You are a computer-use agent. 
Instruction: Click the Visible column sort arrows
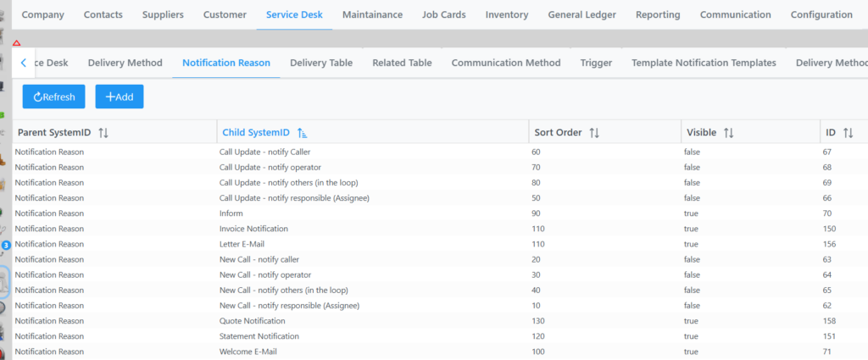(728, 133)
